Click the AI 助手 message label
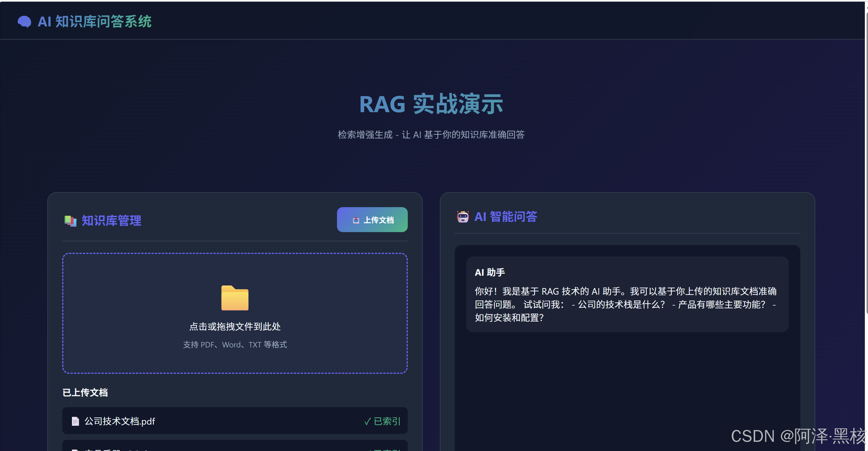This screenshot has height=451, width=868. point(490,272)
